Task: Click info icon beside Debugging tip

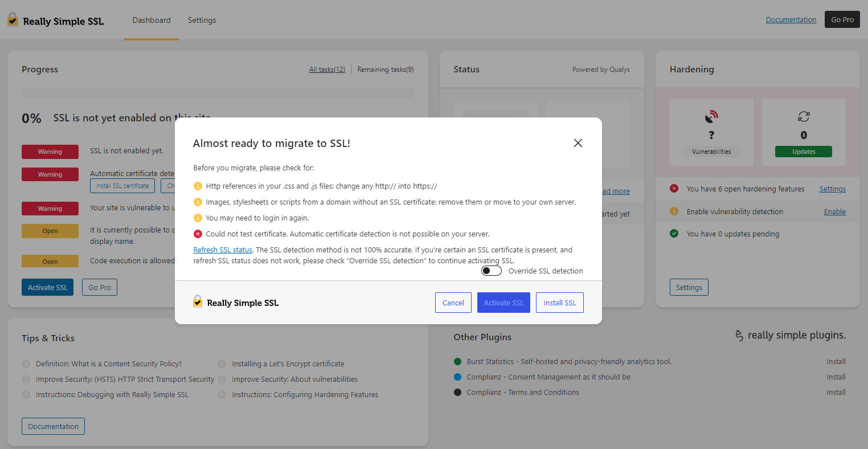Action: (26, 394)
